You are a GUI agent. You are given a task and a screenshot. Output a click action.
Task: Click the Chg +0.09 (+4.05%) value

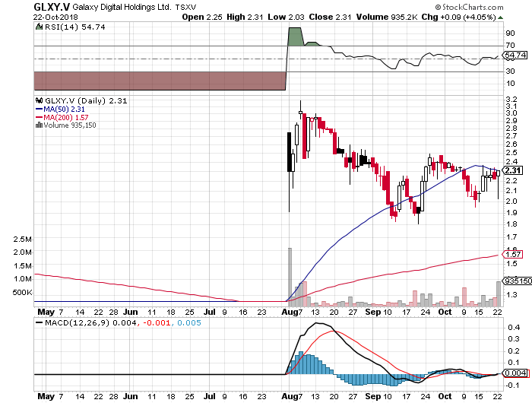click(x=459, y=17)
